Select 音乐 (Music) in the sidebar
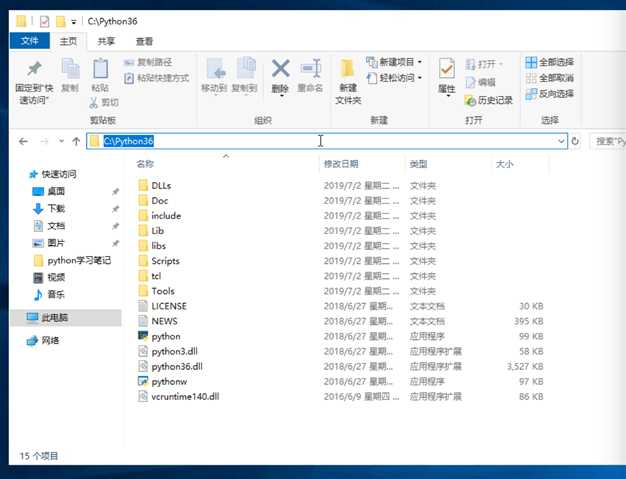 coord(48,295)
